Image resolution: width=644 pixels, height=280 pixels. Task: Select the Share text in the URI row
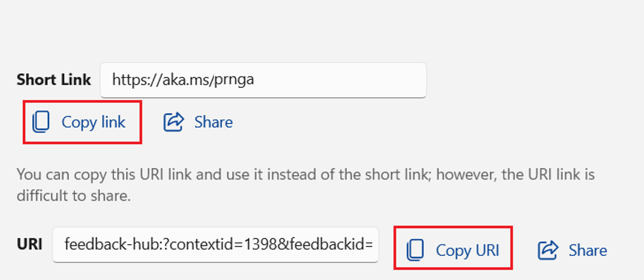click(588, 250)
